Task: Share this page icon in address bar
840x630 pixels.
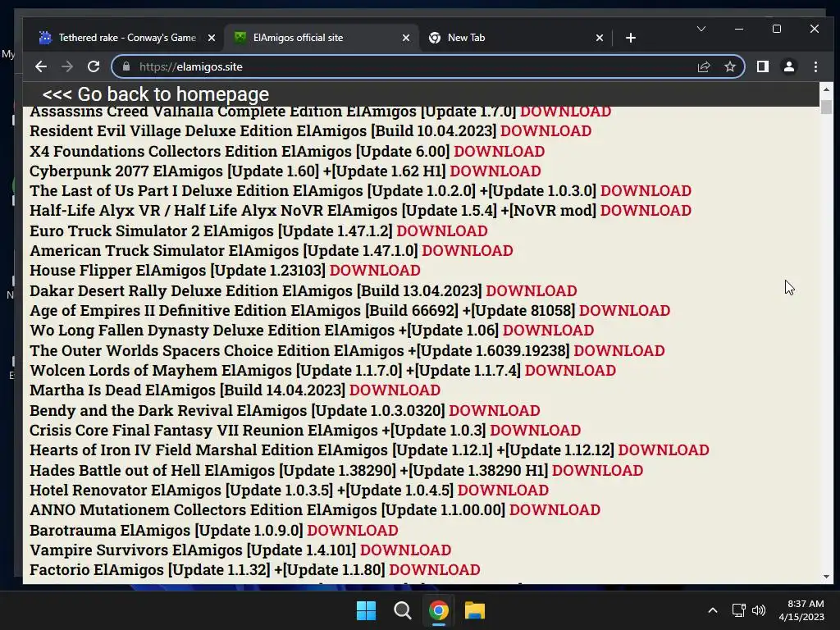Action: coord(703,66)
